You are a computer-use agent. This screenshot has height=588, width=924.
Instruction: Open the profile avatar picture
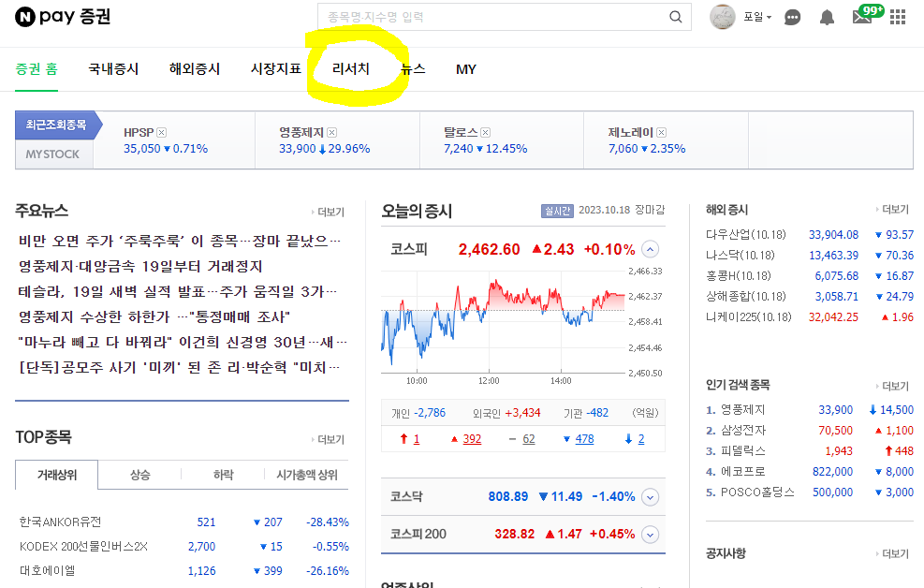point(723,17)
